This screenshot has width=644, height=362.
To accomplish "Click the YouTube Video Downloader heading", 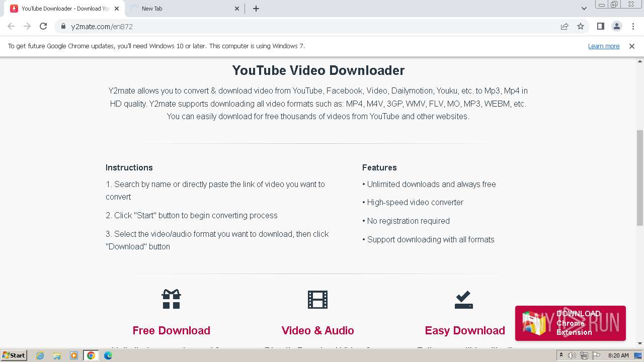I will point(318,70).
